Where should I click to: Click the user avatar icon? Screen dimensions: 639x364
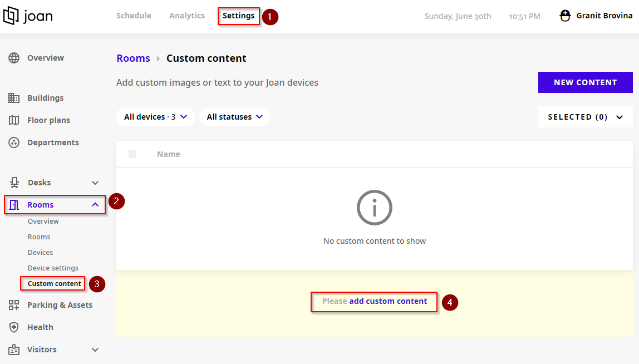(565, 16)
